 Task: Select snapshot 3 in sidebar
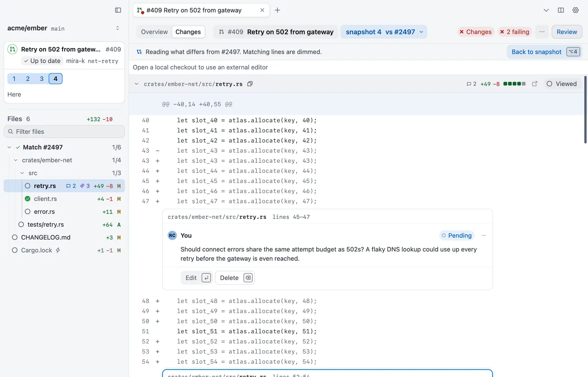(42, 79)
